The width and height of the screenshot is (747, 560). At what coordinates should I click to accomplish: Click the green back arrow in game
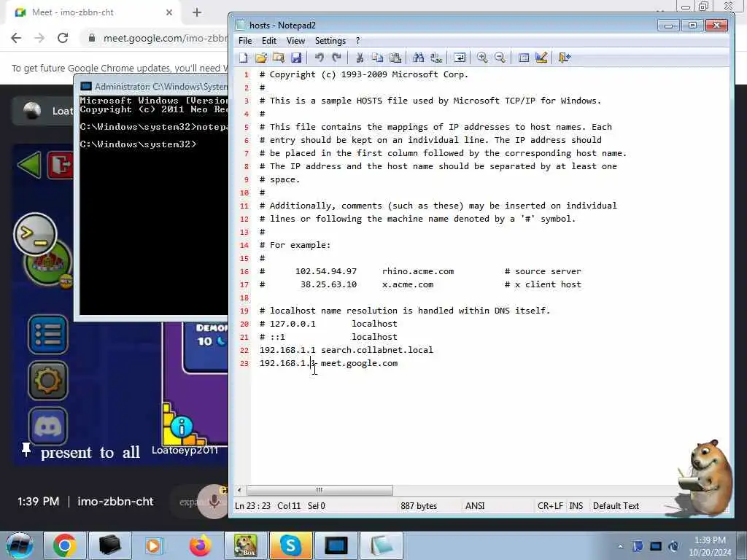click(x=29, y=166)
